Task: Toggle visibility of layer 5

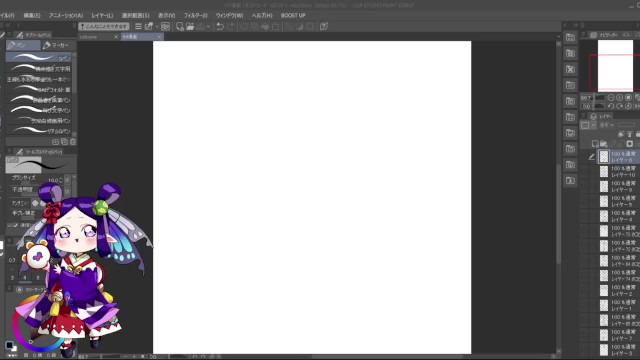Action: [x=584, y=201]
